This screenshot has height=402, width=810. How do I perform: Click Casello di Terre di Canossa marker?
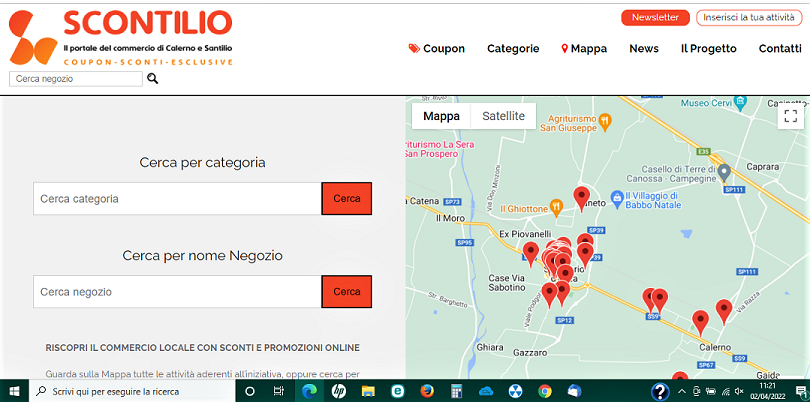pyautogui.click(x=724, y=171)
